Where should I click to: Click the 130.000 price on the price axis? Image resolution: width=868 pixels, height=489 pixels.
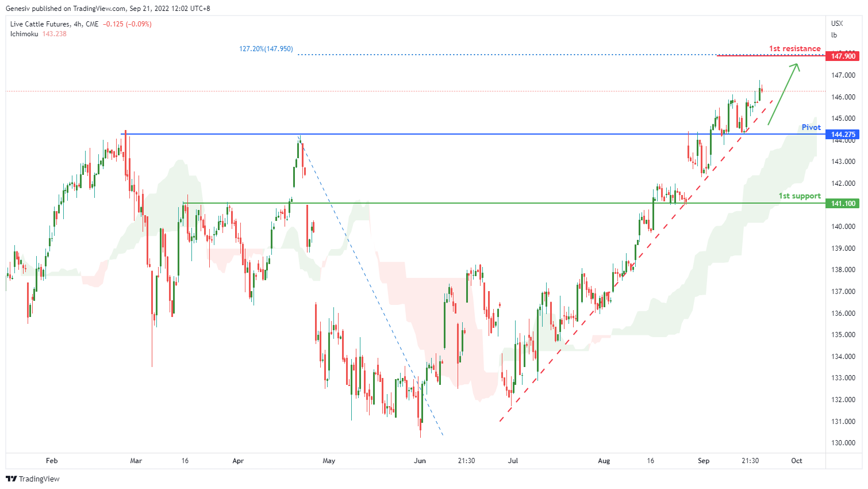843,443
